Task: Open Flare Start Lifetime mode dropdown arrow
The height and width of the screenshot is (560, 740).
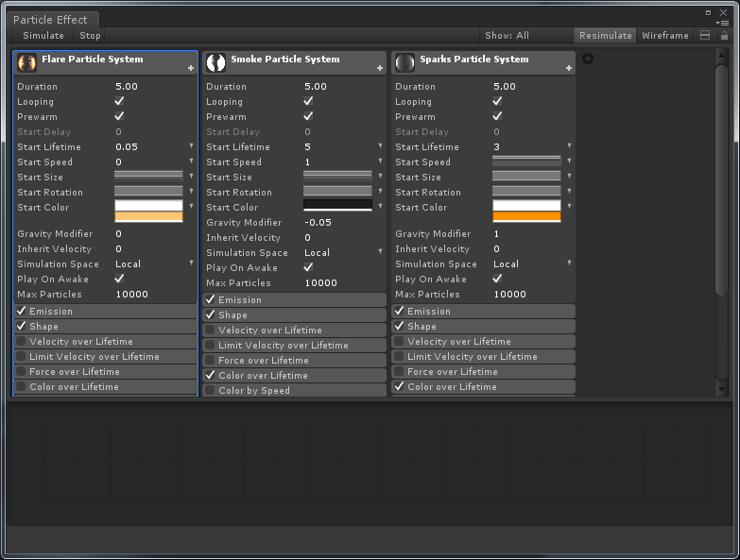Action: click(x=191, y=146)
